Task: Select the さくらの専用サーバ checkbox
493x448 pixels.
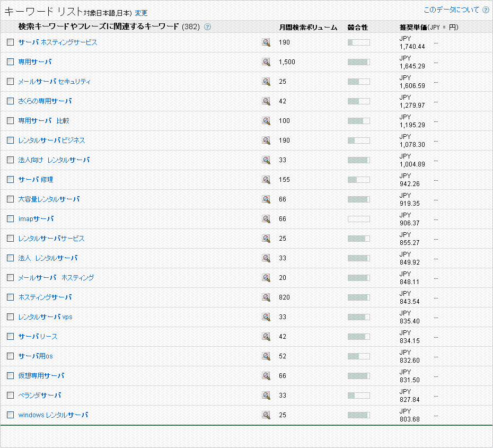Action: pos(11,101)
